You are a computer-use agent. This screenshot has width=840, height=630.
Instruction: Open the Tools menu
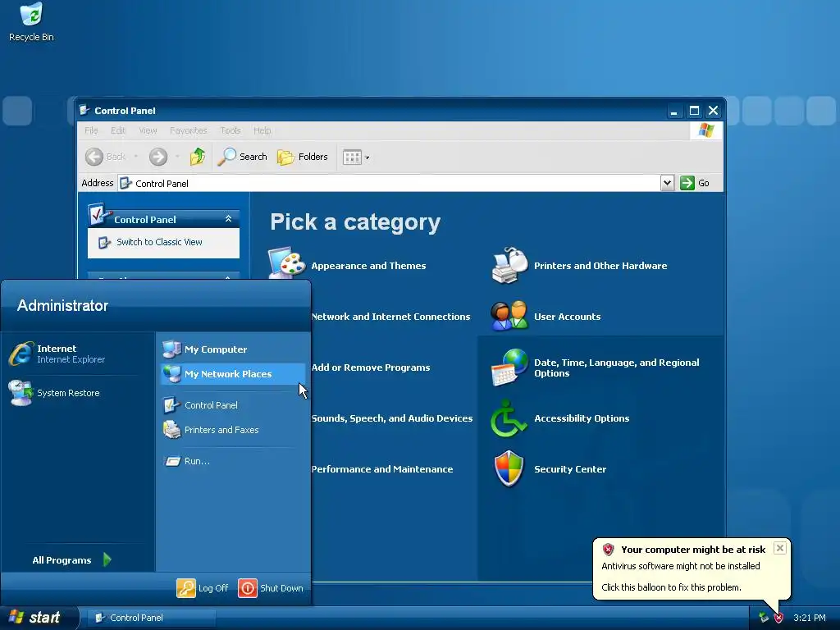[231, 130]
